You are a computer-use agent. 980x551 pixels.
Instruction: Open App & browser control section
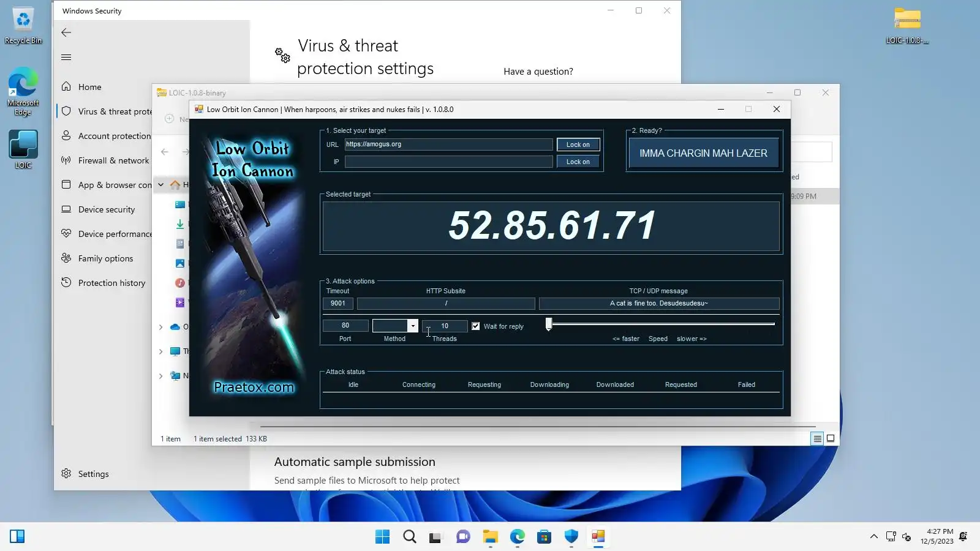(105, 185)
